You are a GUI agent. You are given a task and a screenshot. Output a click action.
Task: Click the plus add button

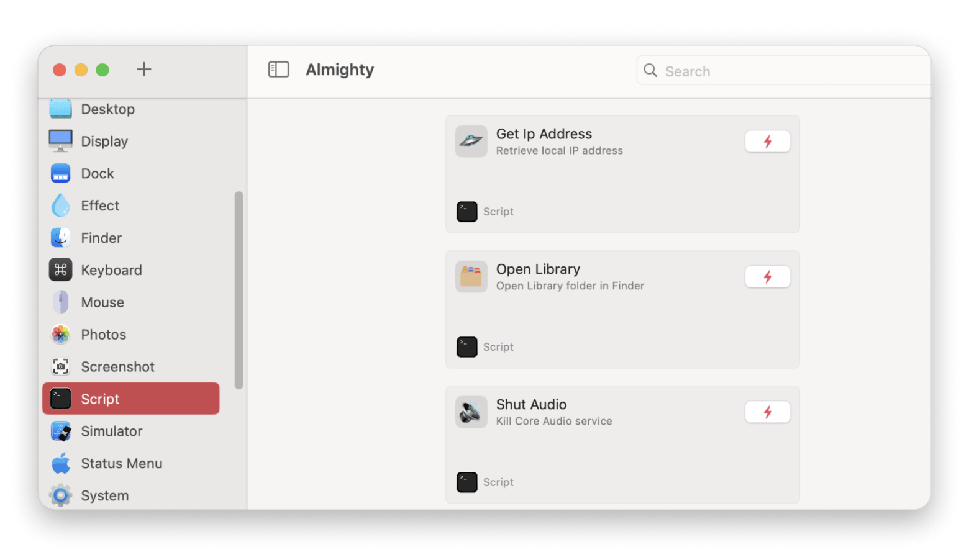click(x=143, y=69)
